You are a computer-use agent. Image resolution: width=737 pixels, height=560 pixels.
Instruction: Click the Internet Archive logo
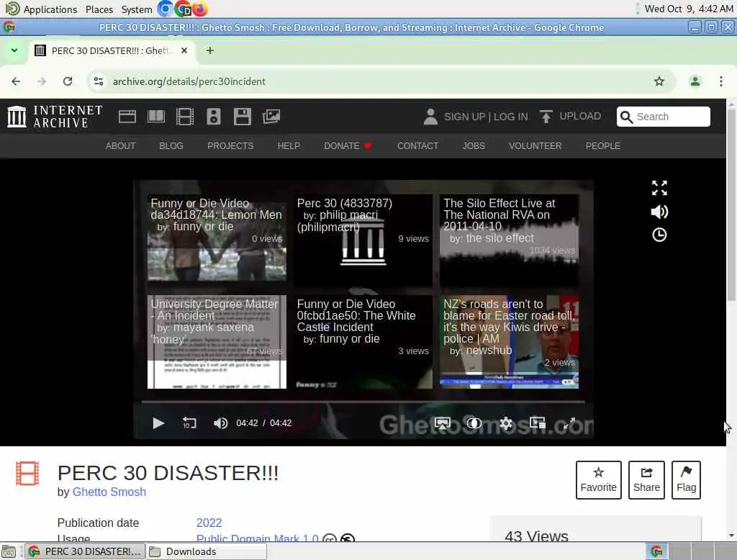click(x=55, y=117)
